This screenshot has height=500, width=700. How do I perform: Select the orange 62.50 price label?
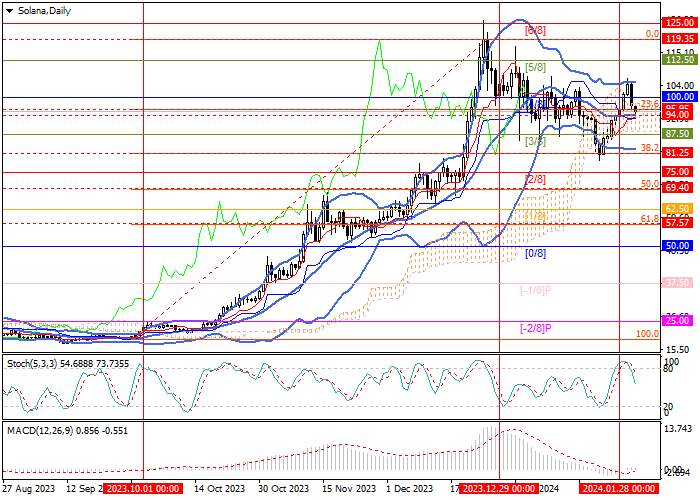pyautogui.click(x=677, y=209)
